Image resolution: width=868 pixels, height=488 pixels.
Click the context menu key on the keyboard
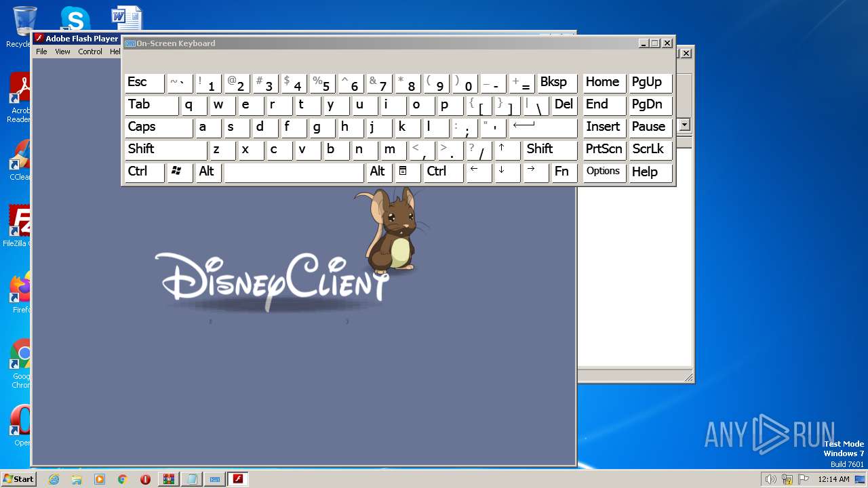tap(407, 172)
